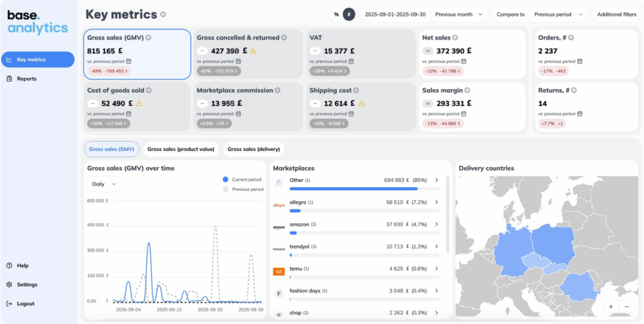Click the Additional filters button

pyautogui.click(x=616, y=14)
